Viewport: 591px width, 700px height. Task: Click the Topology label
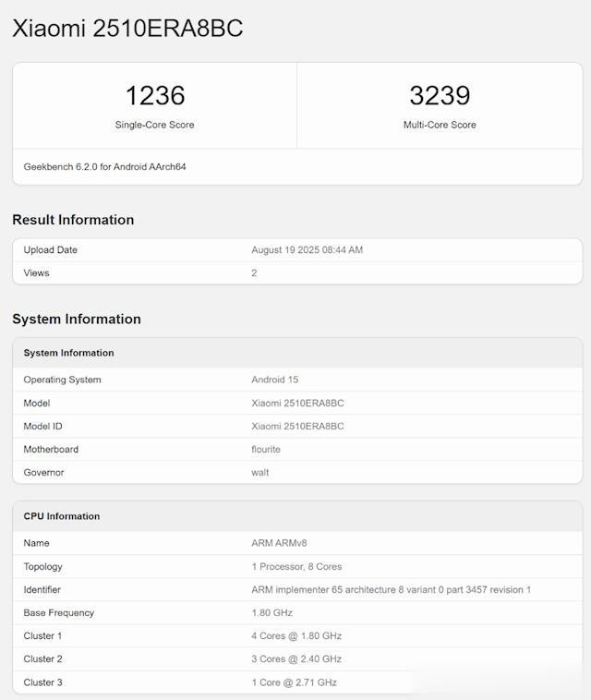coord(42,567)
